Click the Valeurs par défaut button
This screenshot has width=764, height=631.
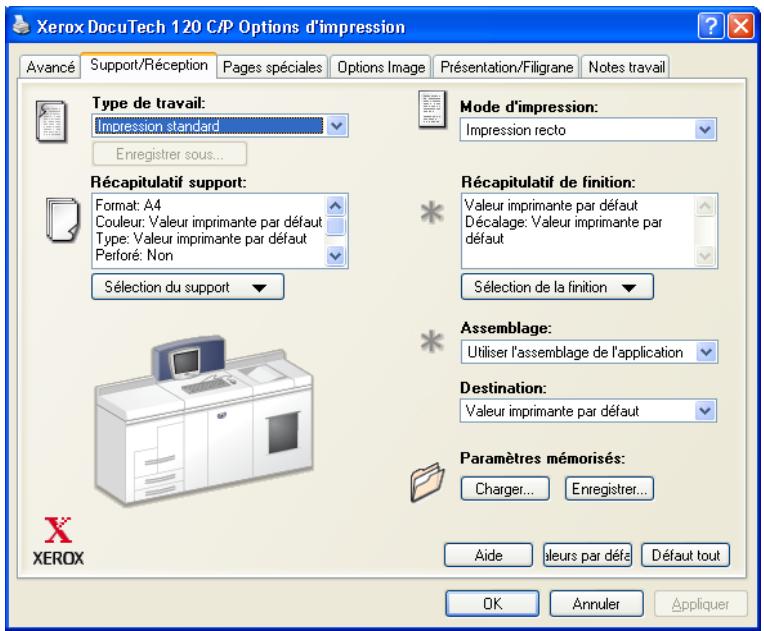[587, 555]
